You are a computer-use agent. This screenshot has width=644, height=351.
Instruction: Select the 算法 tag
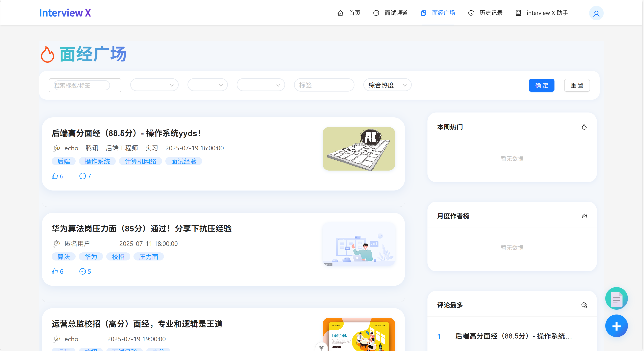(x=64, y=256)
